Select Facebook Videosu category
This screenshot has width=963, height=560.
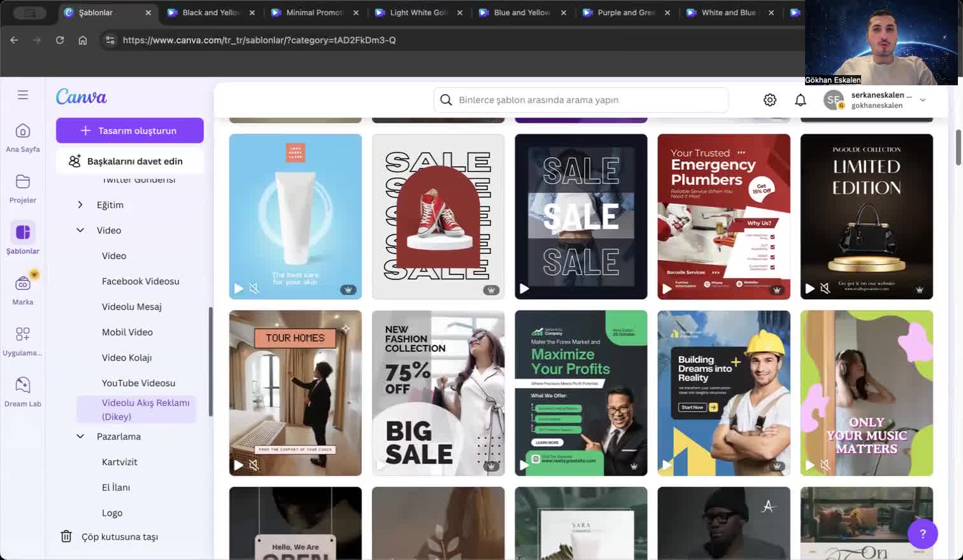141,281
